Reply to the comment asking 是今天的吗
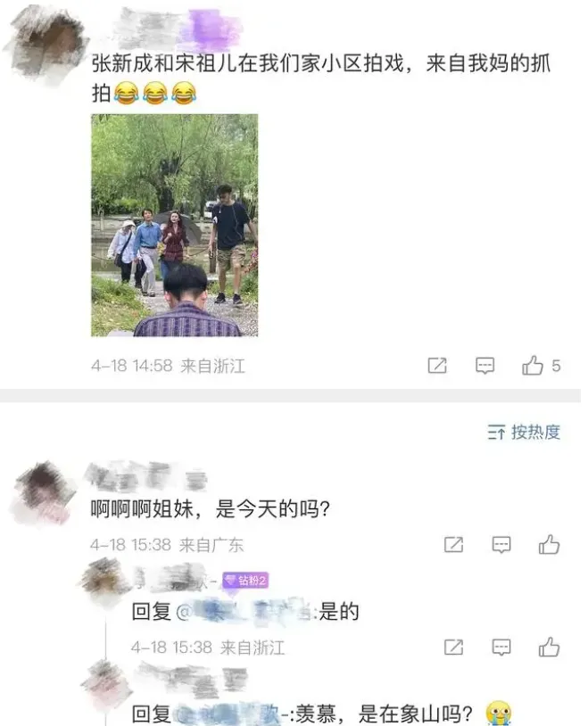The image size is (588, 726). (x=501, y=544)
